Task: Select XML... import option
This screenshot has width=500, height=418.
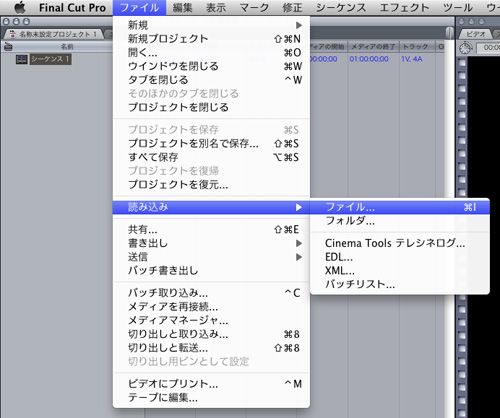Action: [x=400, y=271]
